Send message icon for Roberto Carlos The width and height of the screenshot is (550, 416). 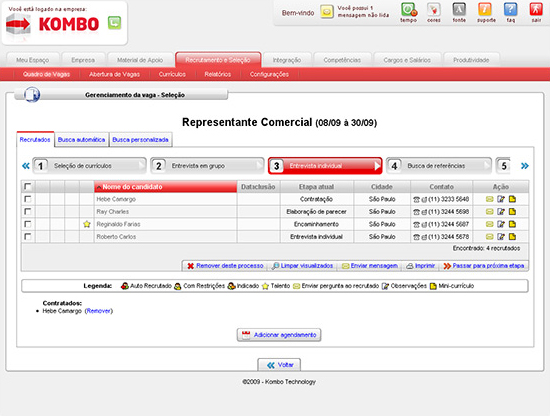[490, 237]
